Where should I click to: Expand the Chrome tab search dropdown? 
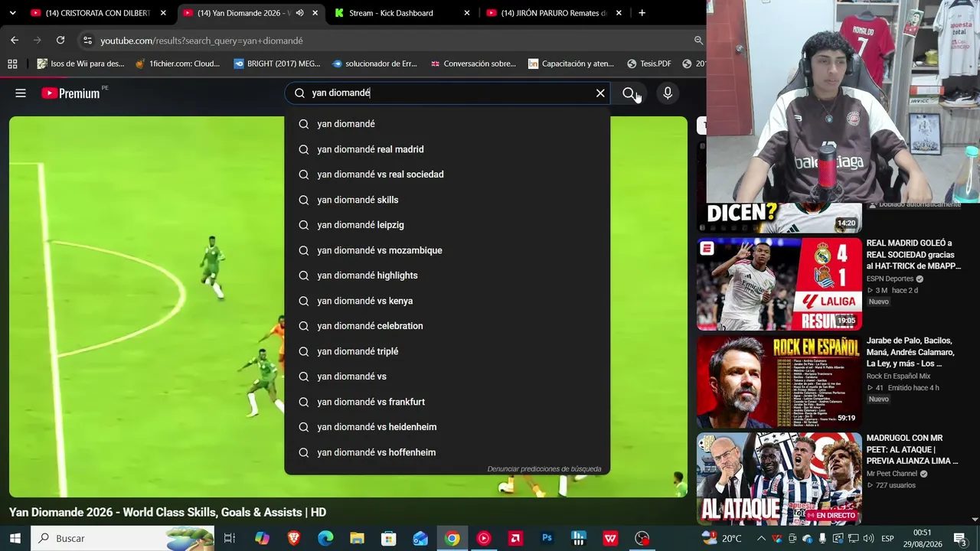click(12, 13)
